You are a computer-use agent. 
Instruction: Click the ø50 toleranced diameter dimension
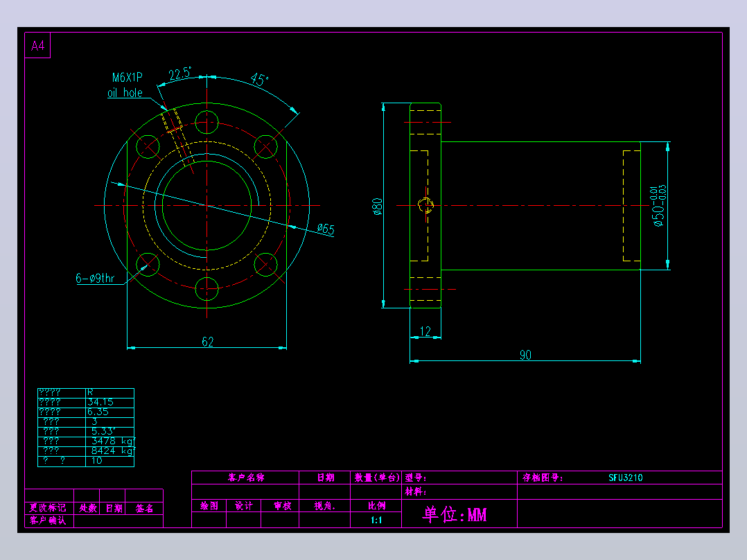(658, 205)
